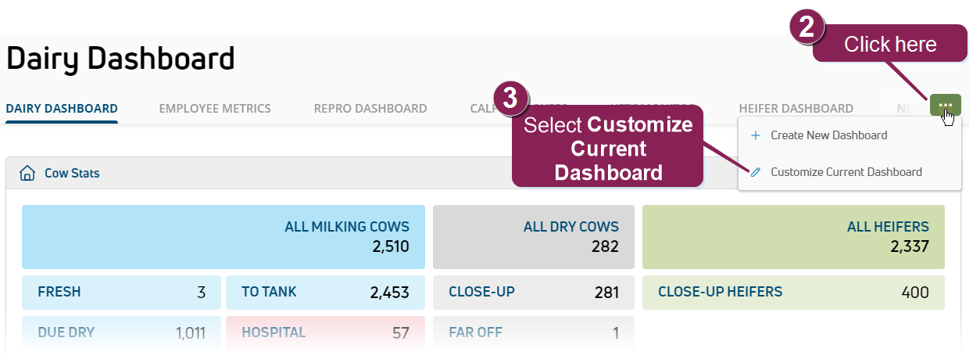Click the Hospital cows tile
The image size is (980, 363).
325,332
